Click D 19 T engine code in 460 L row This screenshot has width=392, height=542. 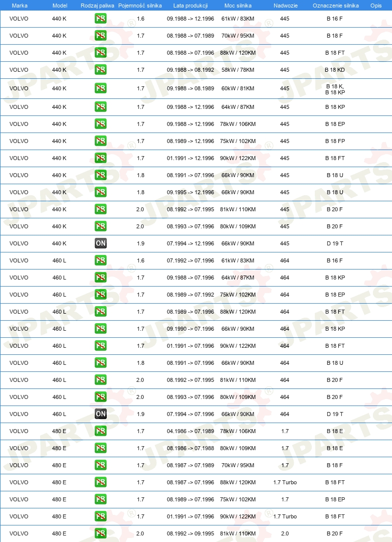(x=335, y=414)
